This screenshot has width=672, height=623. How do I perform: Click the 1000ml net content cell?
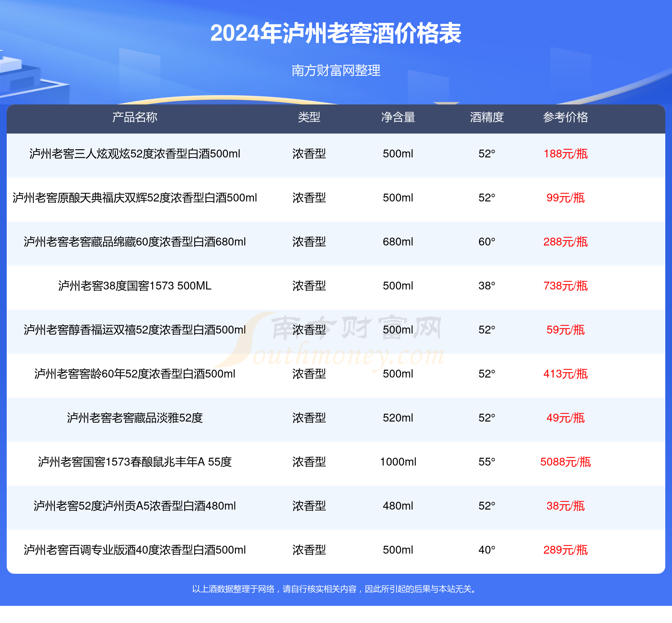click(x=398, y=462)
